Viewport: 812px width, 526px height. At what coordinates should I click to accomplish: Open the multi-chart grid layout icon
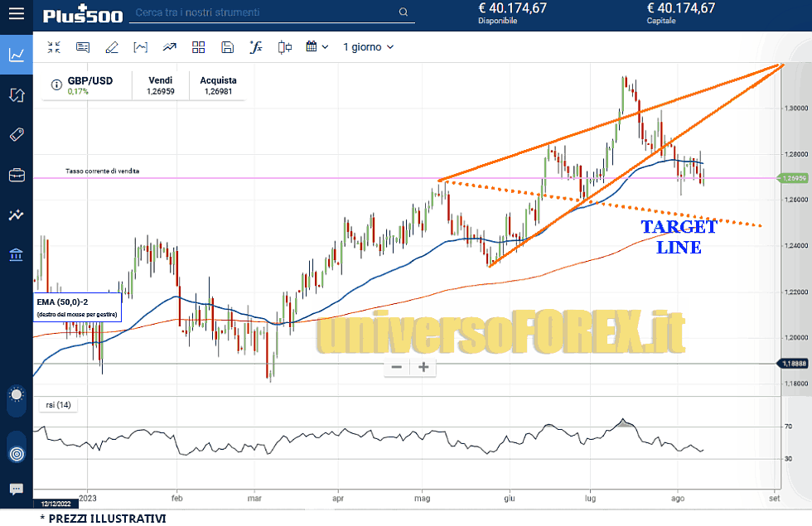pos(198,47)
